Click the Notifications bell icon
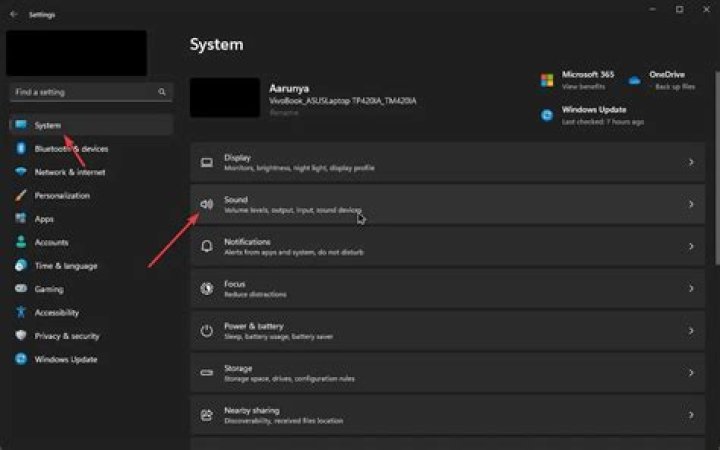This screenshot has height=450, width=720. [x=207, y=247]
